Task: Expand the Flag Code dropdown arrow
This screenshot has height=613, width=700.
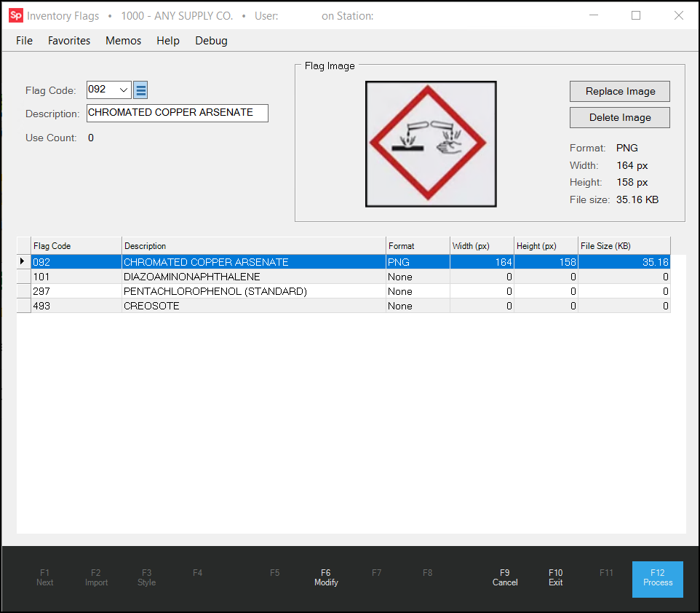Action: (124, 90)
